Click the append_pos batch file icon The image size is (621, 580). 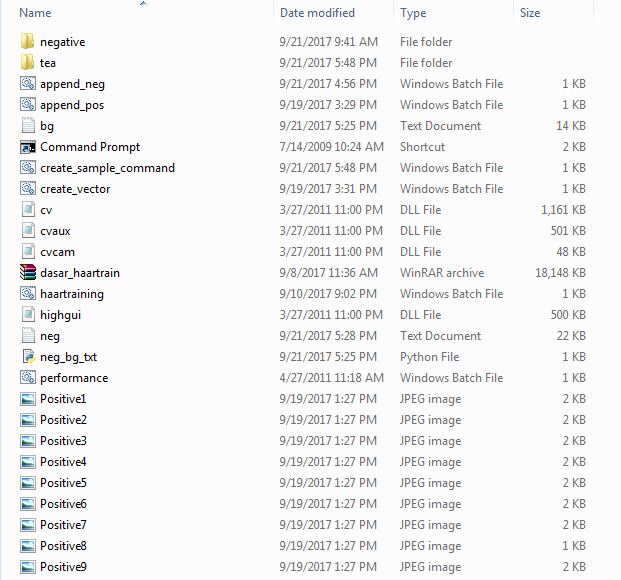[28, 104]
